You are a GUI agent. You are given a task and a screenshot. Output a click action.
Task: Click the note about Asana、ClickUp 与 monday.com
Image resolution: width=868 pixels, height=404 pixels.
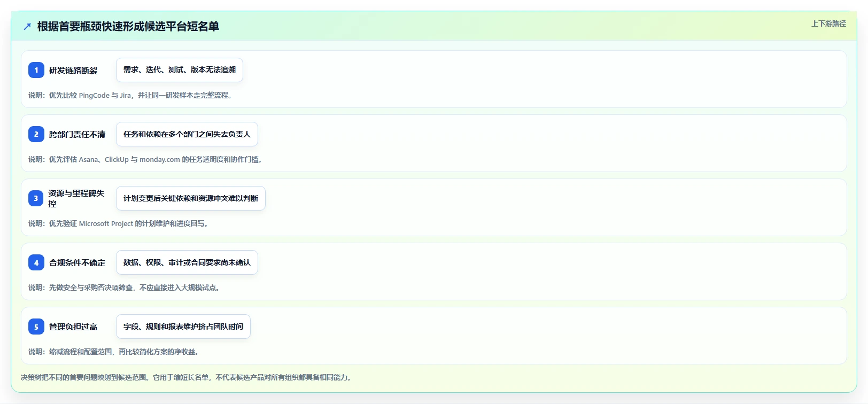tap(145, 159)
